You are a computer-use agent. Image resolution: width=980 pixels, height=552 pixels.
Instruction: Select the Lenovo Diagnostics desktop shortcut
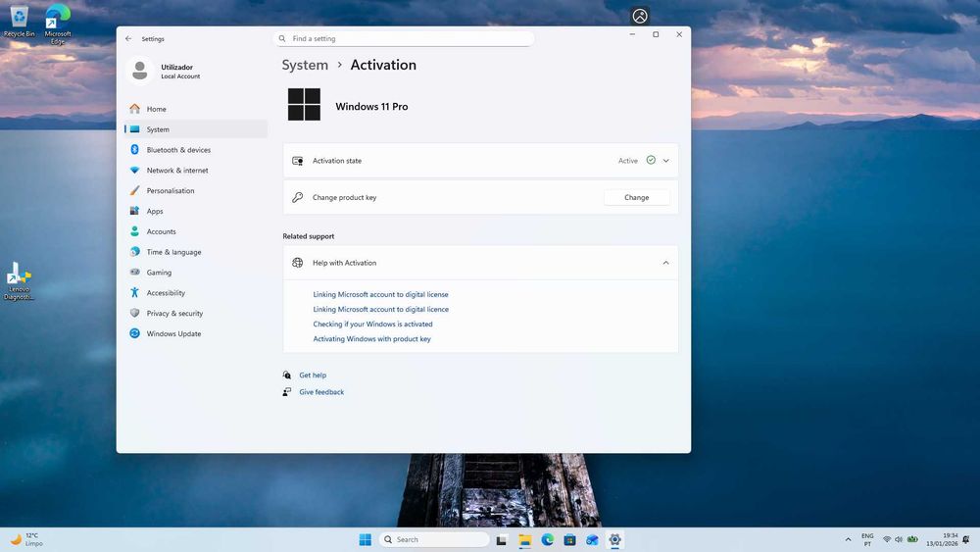(x=19, y=282)
